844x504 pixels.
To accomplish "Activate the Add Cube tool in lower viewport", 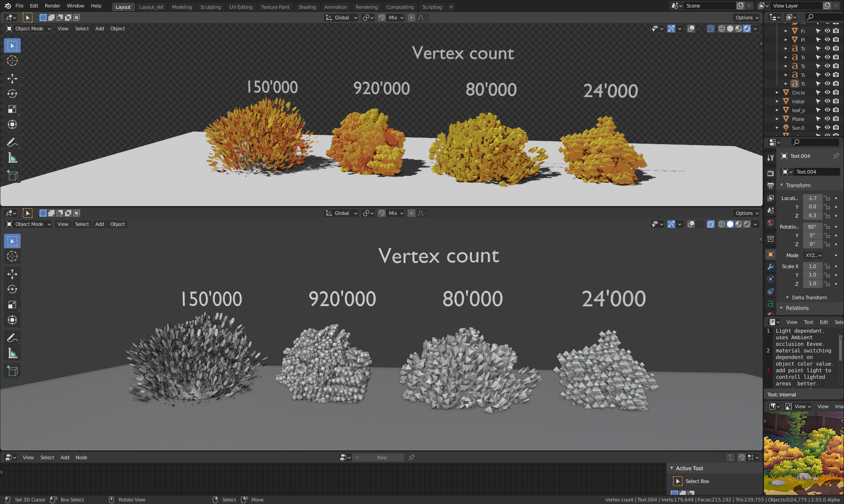I will click(x=12, y=371).
